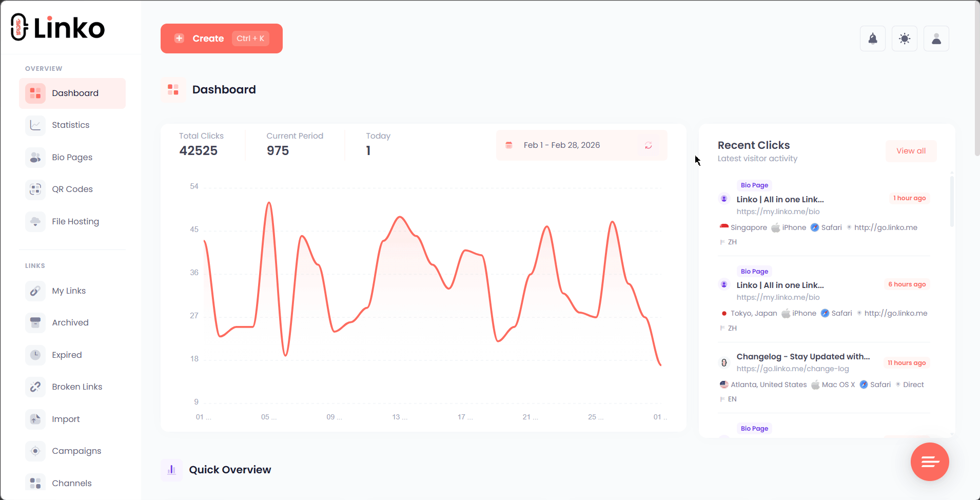Click the notifications bell icon
This screenshot has height=500, width=980.
(872, 39)
